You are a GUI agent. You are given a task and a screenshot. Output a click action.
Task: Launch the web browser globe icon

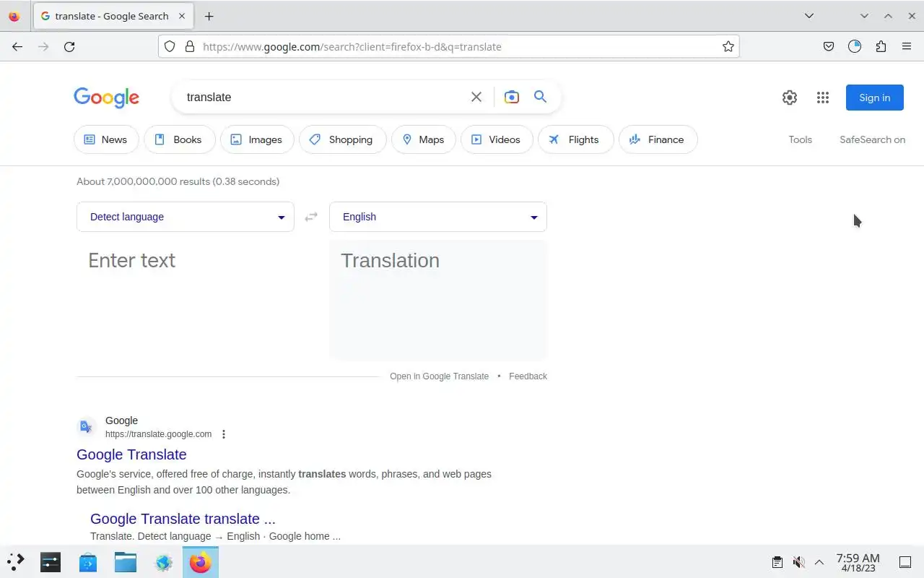(164, 562)
